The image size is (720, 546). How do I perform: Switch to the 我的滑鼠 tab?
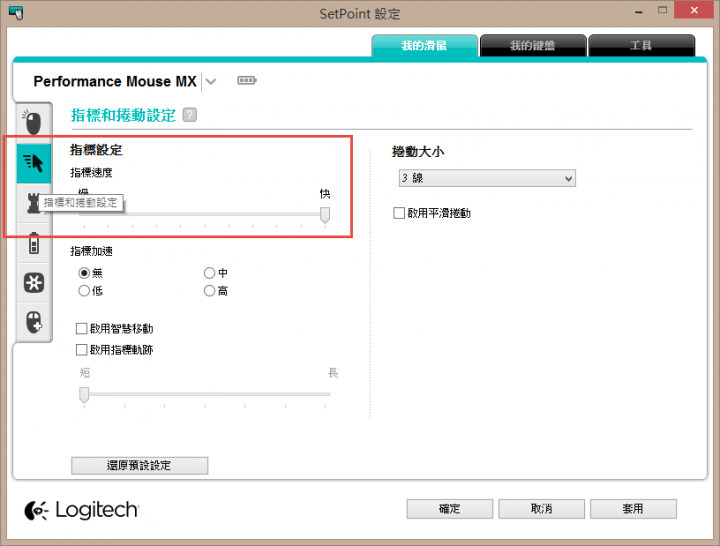pyautogui.click(x=424, y=45)
